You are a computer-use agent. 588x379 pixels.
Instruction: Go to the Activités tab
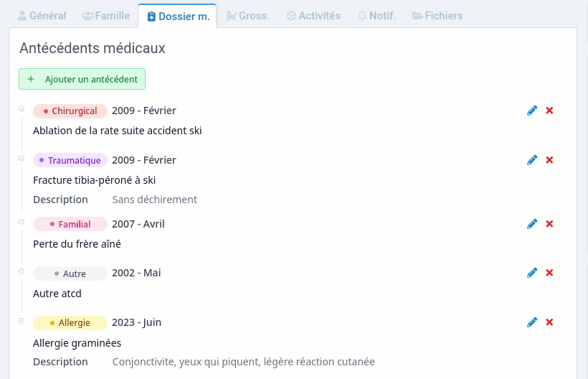tap(313, 16)
